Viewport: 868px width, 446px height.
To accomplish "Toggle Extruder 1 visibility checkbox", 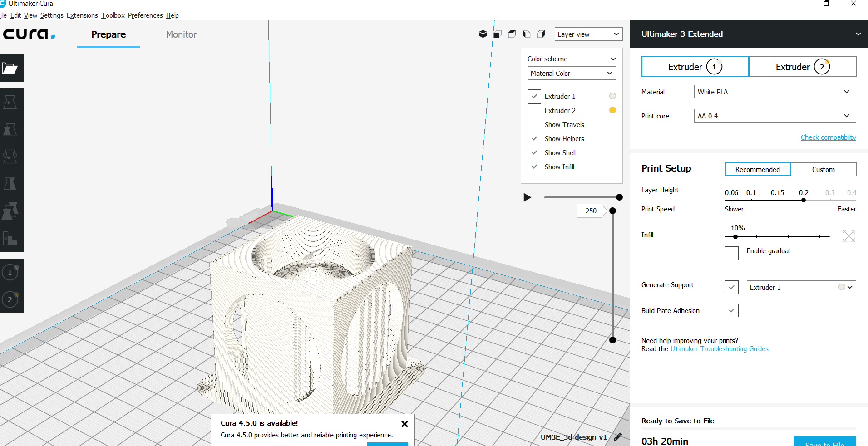I will pos(534,96).
